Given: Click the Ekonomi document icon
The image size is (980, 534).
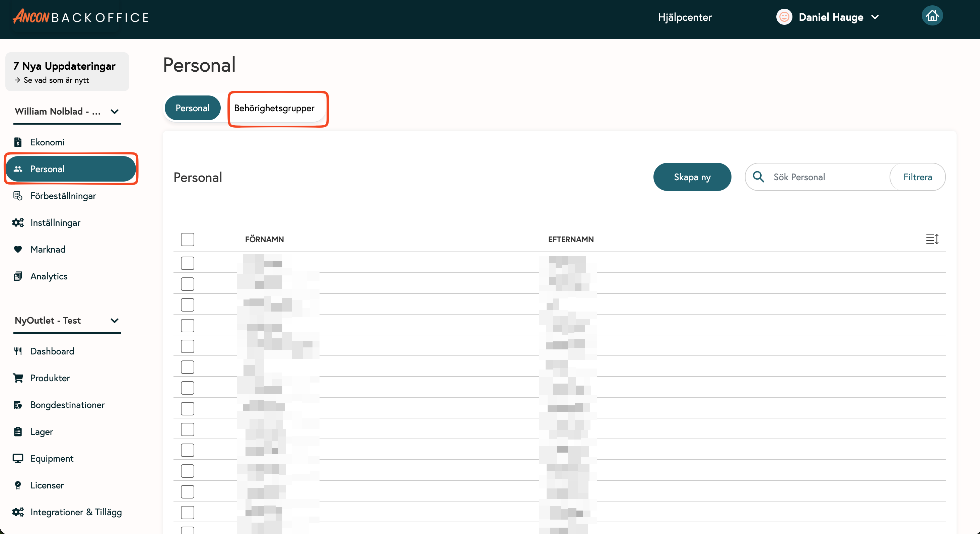Looking at the screenshot, I should tap(18, 142).
